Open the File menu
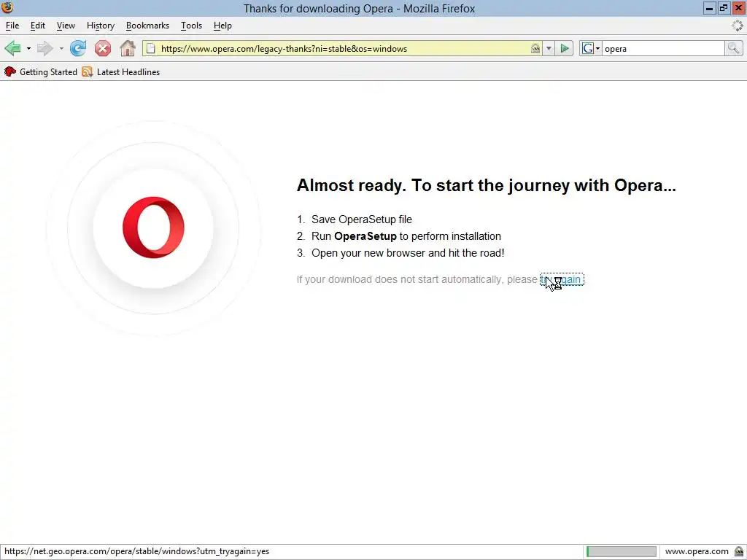 click(12, 26)
